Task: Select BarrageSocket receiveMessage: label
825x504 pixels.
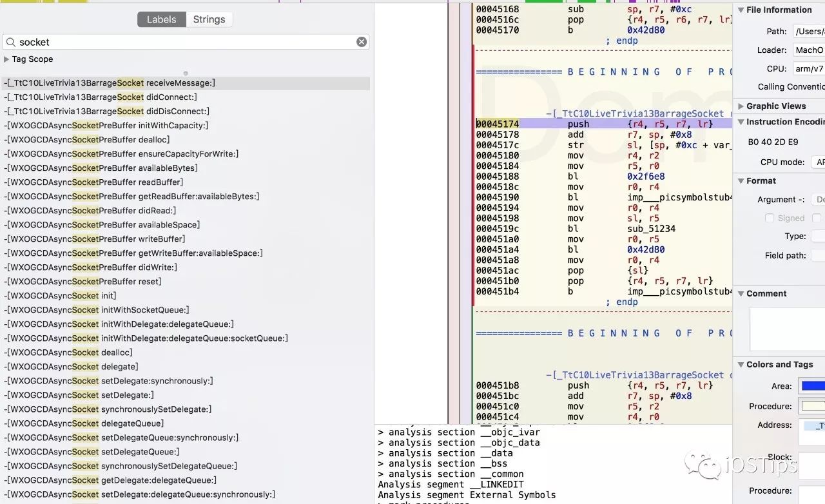Action: pyautogui.click(x=186, y=83)
